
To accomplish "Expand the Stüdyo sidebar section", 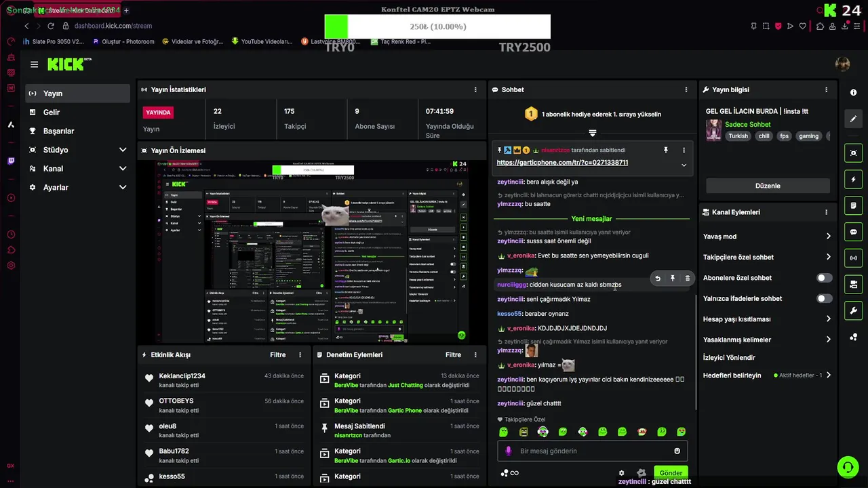I will click(123, 150).
